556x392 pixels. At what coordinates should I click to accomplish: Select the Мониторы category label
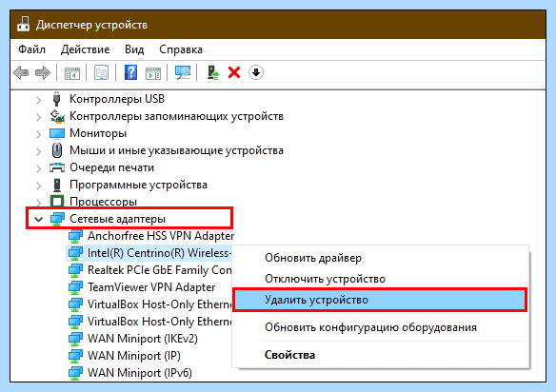click(x=98, y=133)
